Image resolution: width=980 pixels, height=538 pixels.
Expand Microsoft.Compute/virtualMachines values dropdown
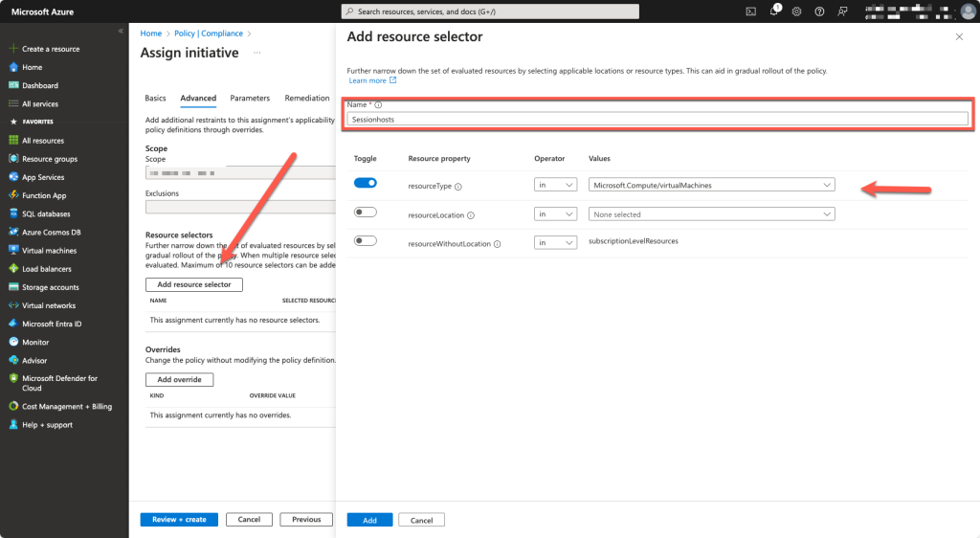click(x=711, y=185)
